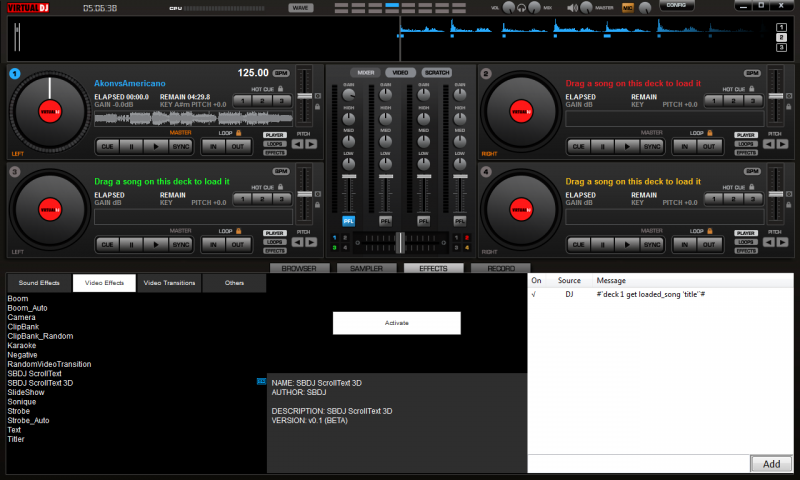The height and width of the screenshot is (480, 800).
Task: Toggle loop lock icon on deck 2
Action: click(710, 133)
